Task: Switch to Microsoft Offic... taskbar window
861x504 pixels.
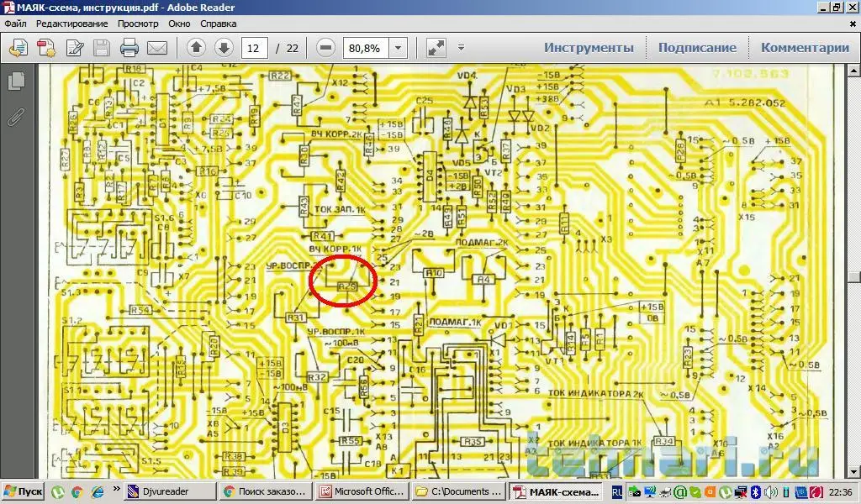Action: [x=363, y=491]
